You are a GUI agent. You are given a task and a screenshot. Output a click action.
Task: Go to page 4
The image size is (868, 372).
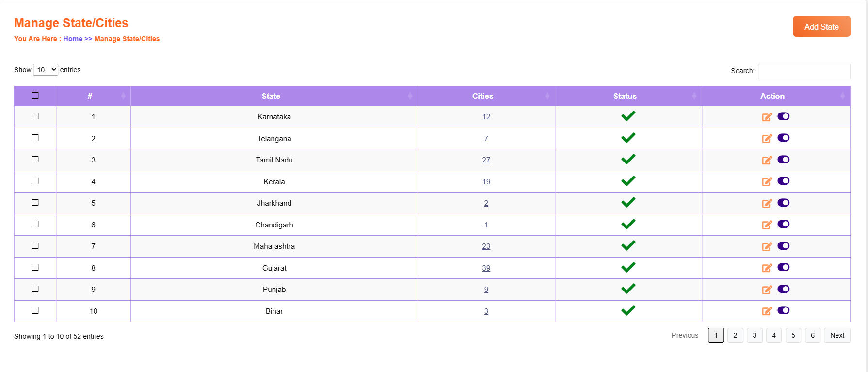pos(774,335)
